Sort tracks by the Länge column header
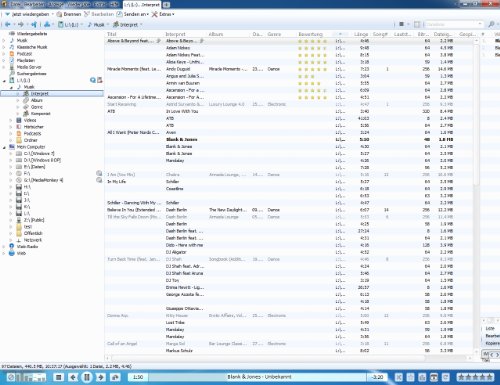The width and height of the screenshot is (500, 385). [361, 34]
